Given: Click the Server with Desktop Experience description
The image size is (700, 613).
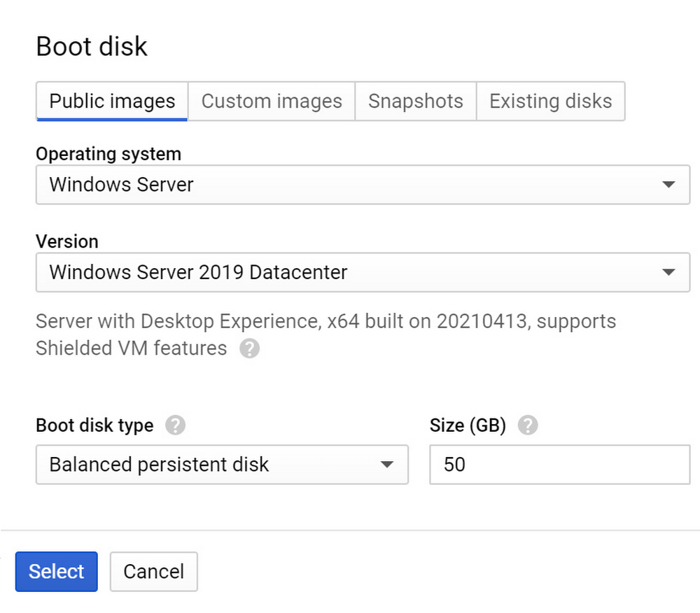Looking at the screenshot, I should pos(326,334).
